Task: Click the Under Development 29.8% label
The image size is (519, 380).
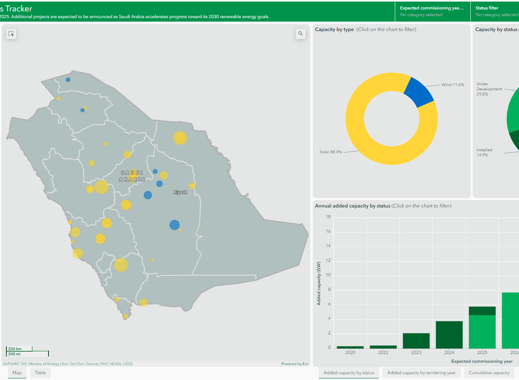Action: 489,89
